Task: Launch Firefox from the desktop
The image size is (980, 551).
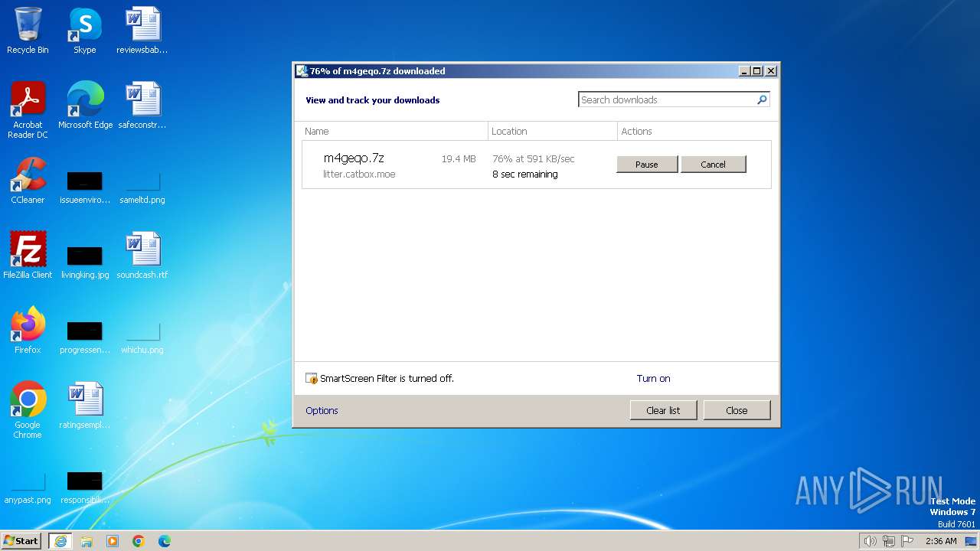Action: pyautogui.click(x=28, y=331)
